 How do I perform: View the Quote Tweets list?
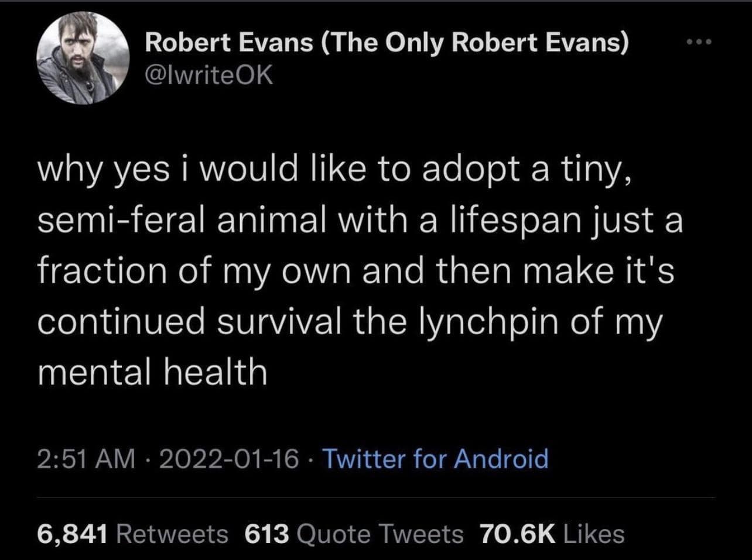coord(381,534)
